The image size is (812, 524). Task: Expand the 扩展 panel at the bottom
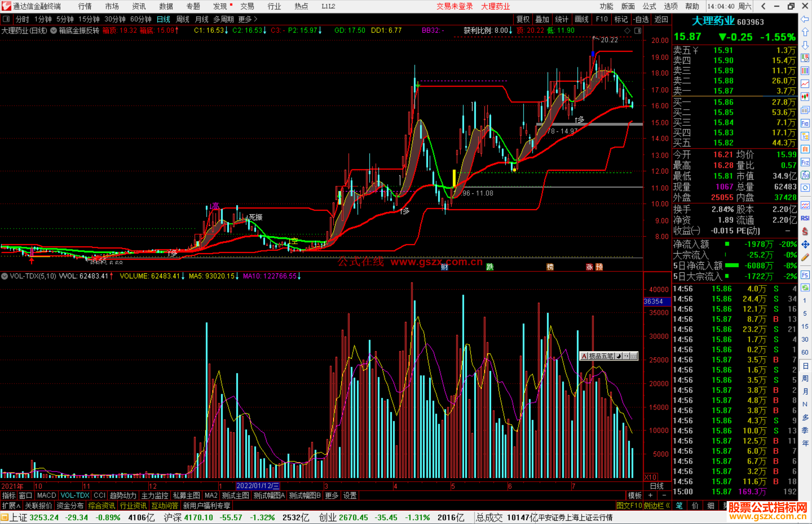pos(11,506)
